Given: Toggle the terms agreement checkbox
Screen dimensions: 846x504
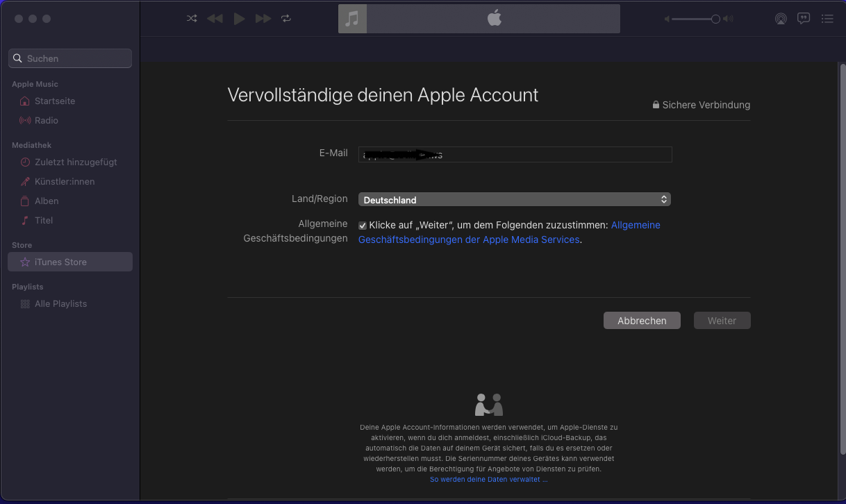Looking at the screenshot, I should 363,226.
